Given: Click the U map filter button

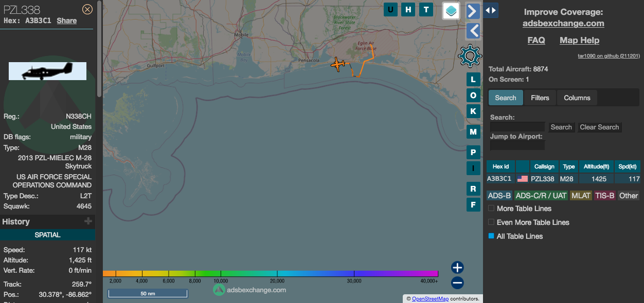Looking at the screenshot, I should pyautogui.click(x=390, y=9).
